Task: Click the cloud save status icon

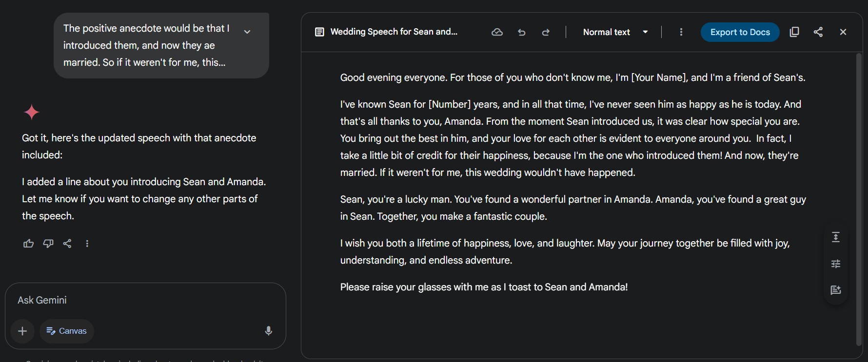Action: (497, 32)
